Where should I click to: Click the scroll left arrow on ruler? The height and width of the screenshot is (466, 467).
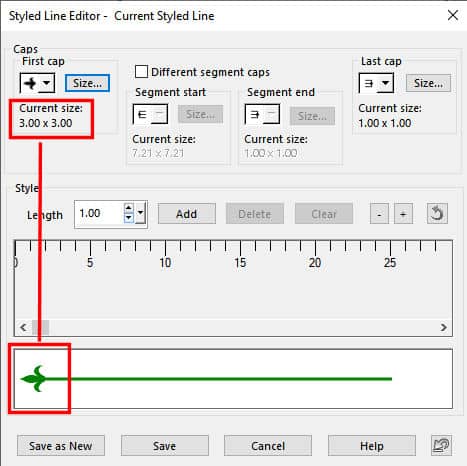(23, 327)
